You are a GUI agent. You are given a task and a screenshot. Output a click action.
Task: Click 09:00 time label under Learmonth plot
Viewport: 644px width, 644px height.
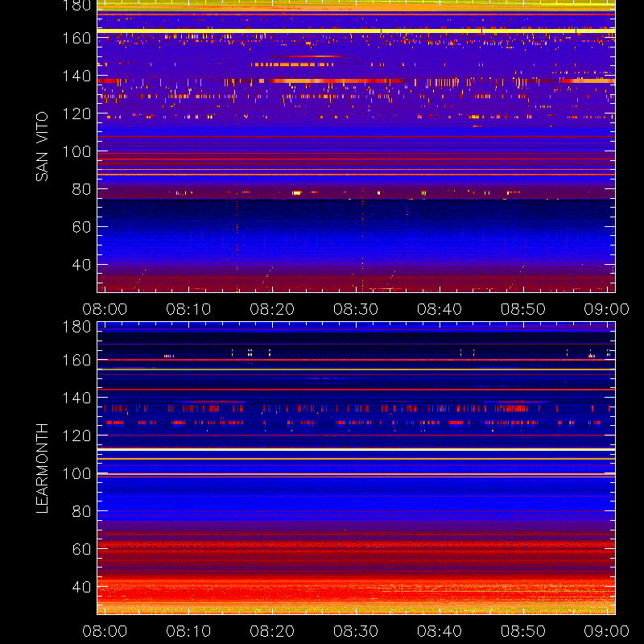click(x=607, y=631)
